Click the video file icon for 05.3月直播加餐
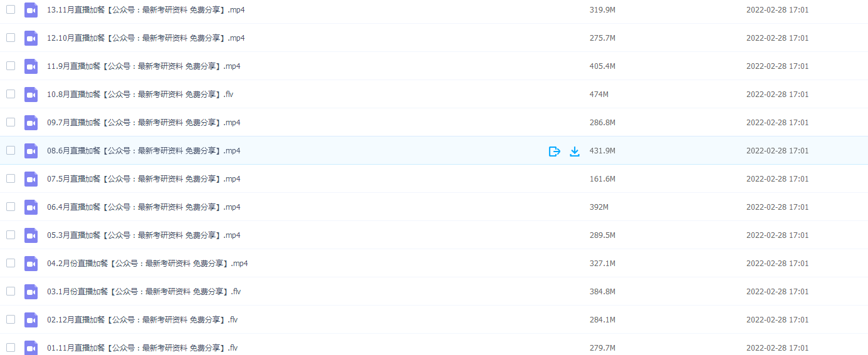This screenshot has width=868, height=355. point(31,235)
